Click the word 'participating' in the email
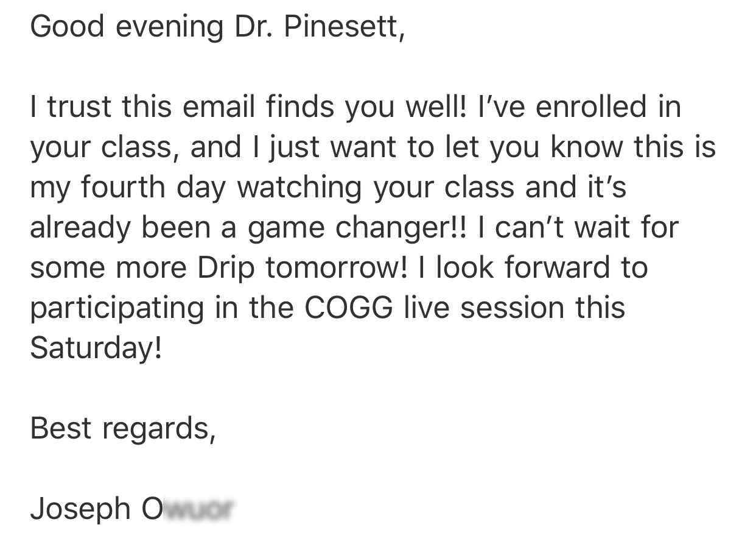The image size is (756, 550). pyautogui.click(x=117, y=309)
